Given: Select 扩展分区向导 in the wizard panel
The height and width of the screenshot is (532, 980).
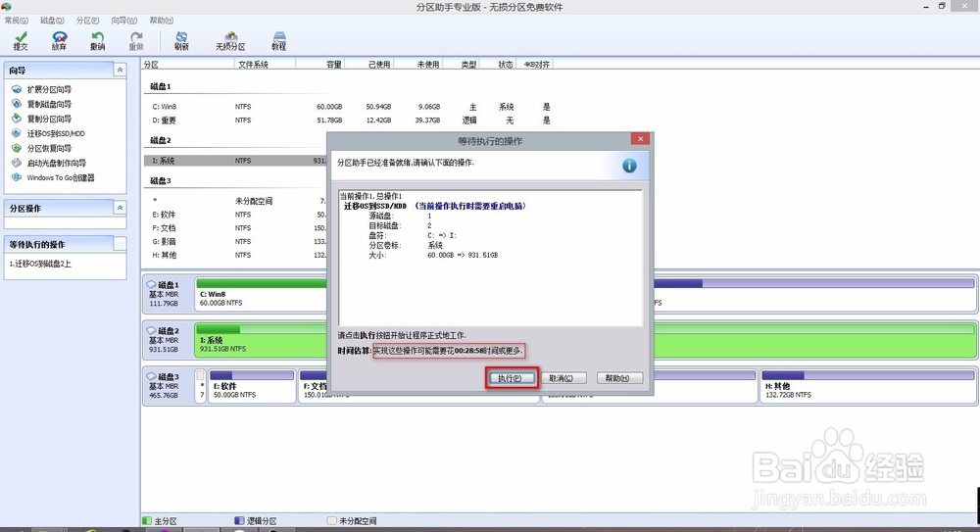Looking at the screenshot, I should (49, 89).
